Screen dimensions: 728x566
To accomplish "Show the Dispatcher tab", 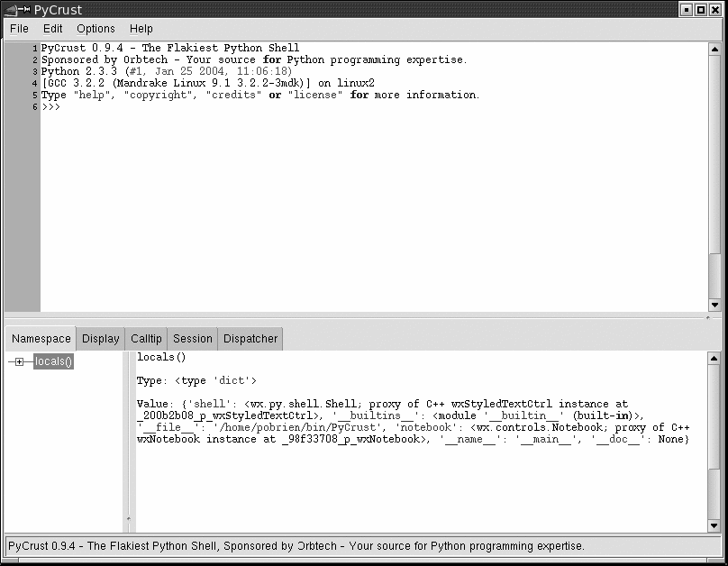I will click(x=250, y=339).
